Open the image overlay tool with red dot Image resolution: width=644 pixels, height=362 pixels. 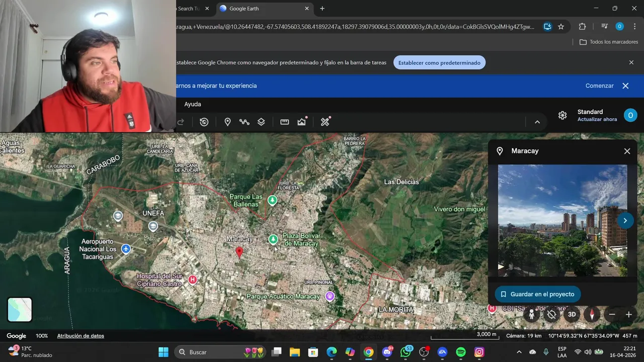point(302,121)
